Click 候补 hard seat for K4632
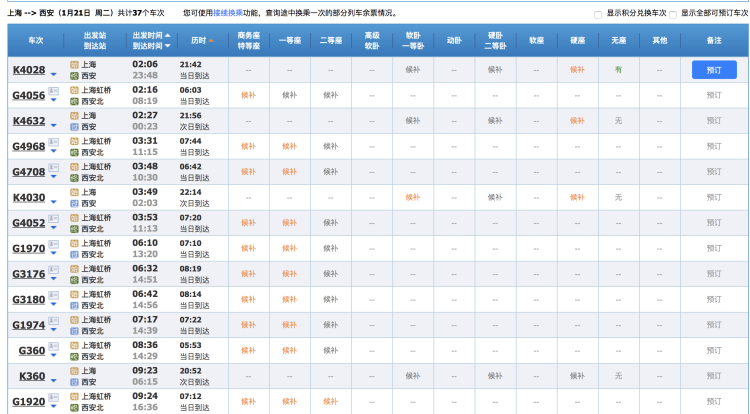 [577, 121]
